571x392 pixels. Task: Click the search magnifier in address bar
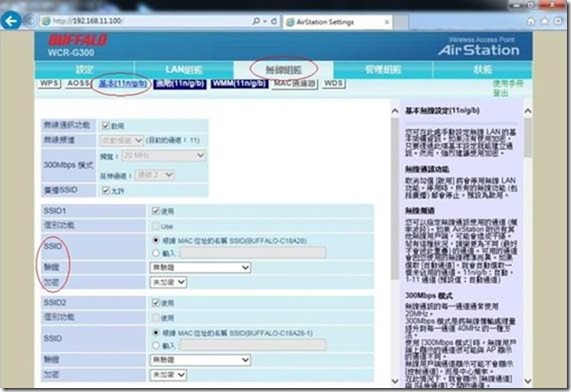point(256,21)
